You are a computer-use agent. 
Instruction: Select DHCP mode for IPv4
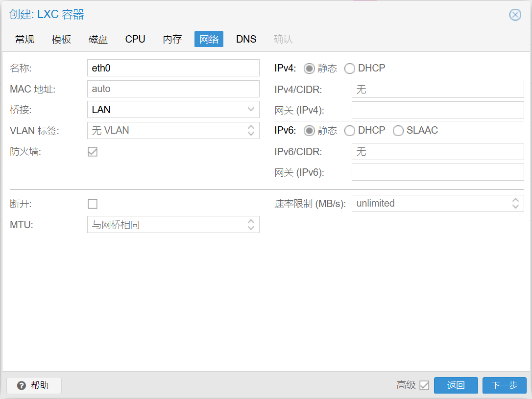click(x=350, y=69)
